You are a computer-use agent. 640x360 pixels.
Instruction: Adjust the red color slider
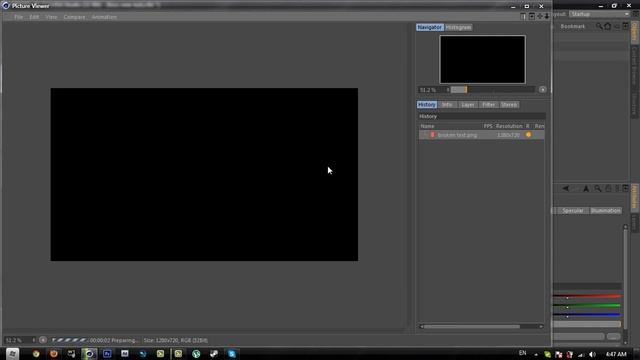[x=587, y=297]
